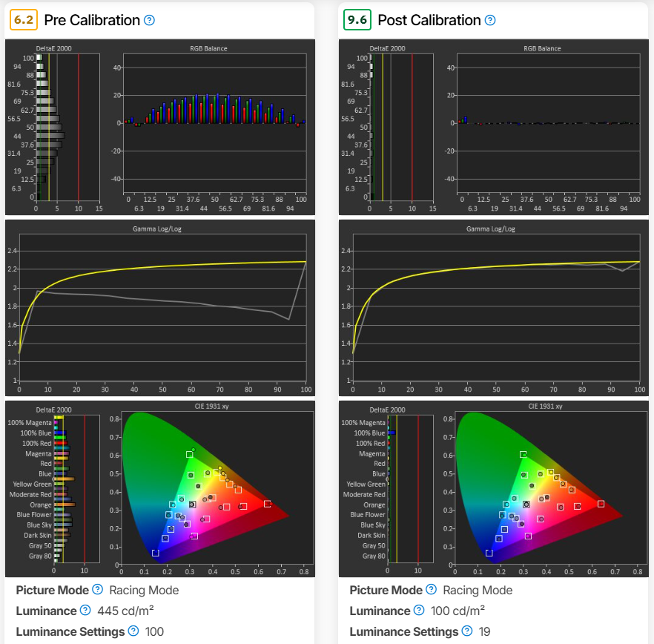Open the Pre Calibration DeltaE and RGB Balance chart
The image size is (654, 644).
(x=159, y=128)
